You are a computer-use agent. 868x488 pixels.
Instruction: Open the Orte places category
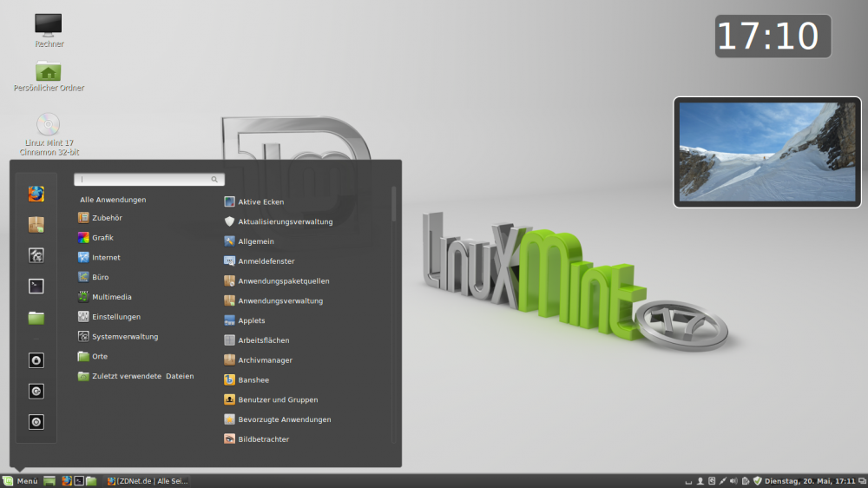pos(99,357)
